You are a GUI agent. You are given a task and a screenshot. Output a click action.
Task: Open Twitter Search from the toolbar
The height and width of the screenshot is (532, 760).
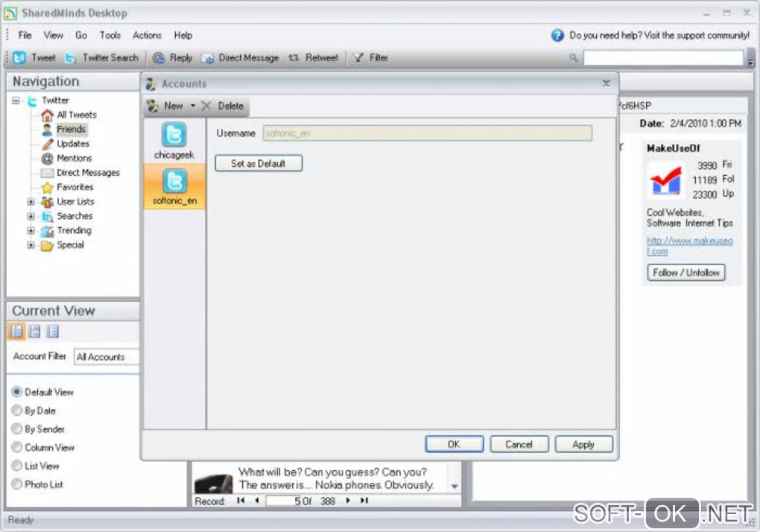(x=102, y=57)
